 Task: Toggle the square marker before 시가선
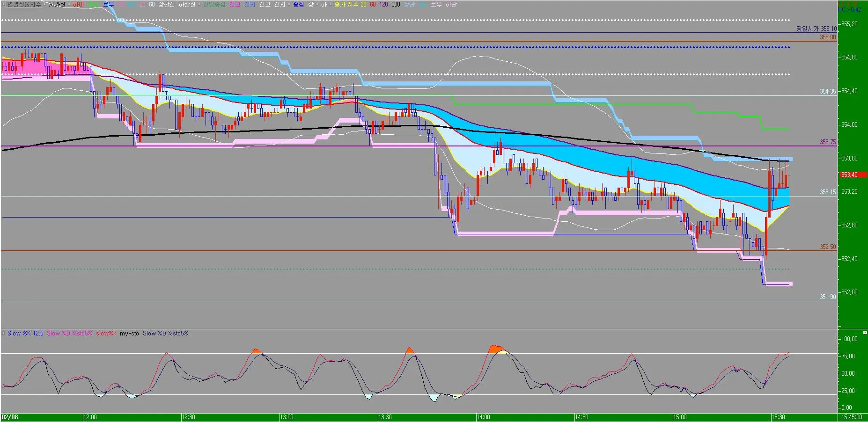(44, 4)
